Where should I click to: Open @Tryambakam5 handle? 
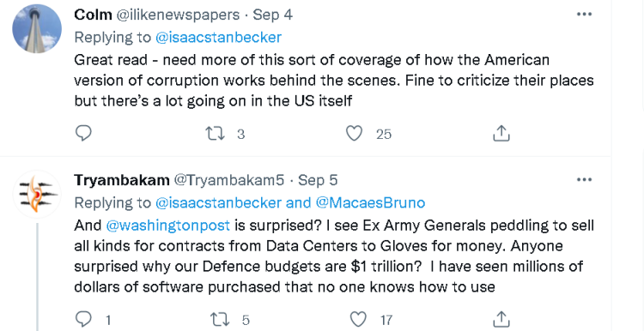point(229,180)
